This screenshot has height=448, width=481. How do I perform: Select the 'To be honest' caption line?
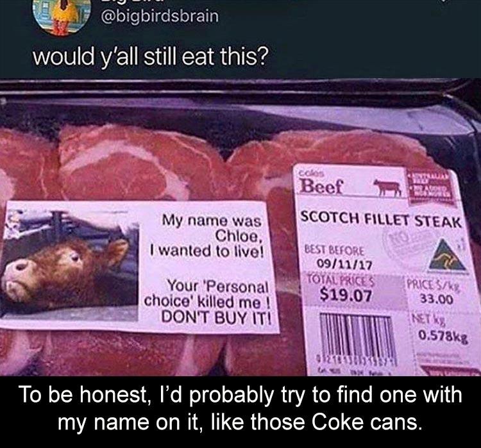[x=240, y=394]
